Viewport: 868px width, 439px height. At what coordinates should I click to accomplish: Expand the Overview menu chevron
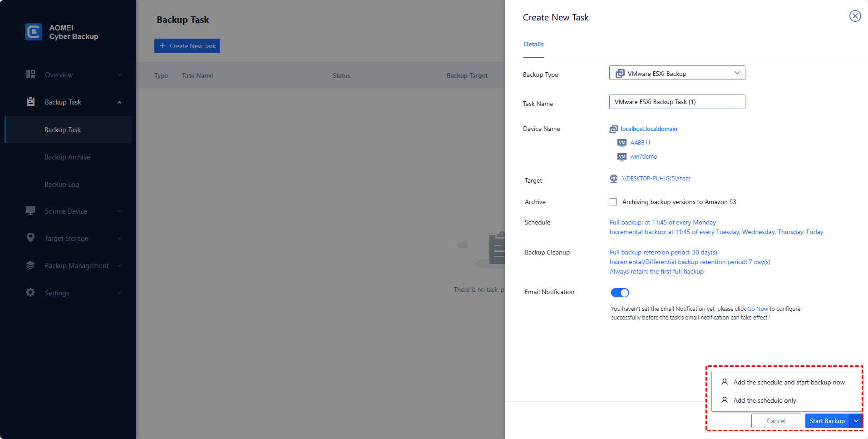click(x=119, y=75)
